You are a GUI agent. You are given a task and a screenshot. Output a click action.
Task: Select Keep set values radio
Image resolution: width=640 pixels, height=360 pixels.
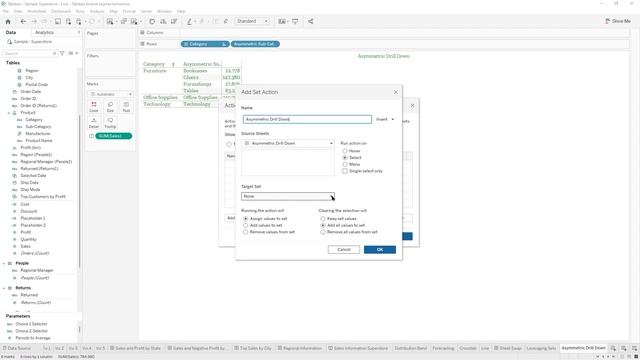point(323,219)
